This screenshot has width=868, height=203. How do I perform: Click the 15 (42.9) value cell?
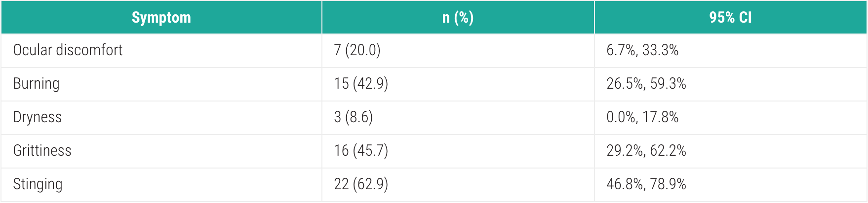pos(458,84)
